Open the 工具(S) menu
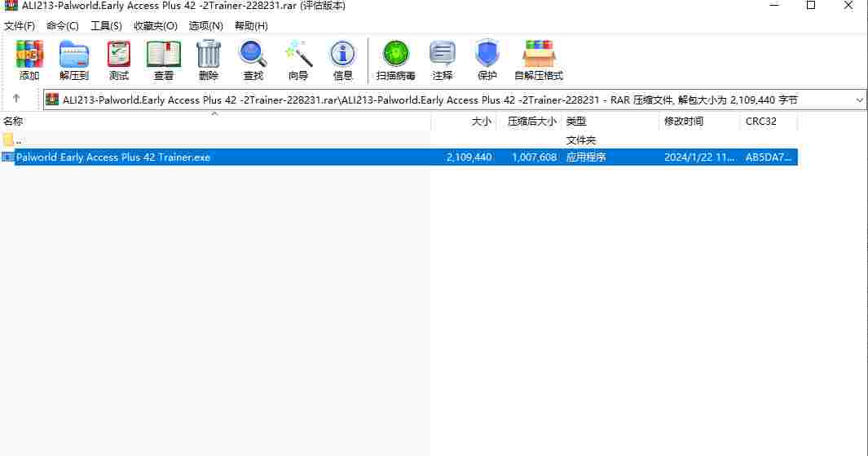868x456 pixels. [x=106, y=26]
